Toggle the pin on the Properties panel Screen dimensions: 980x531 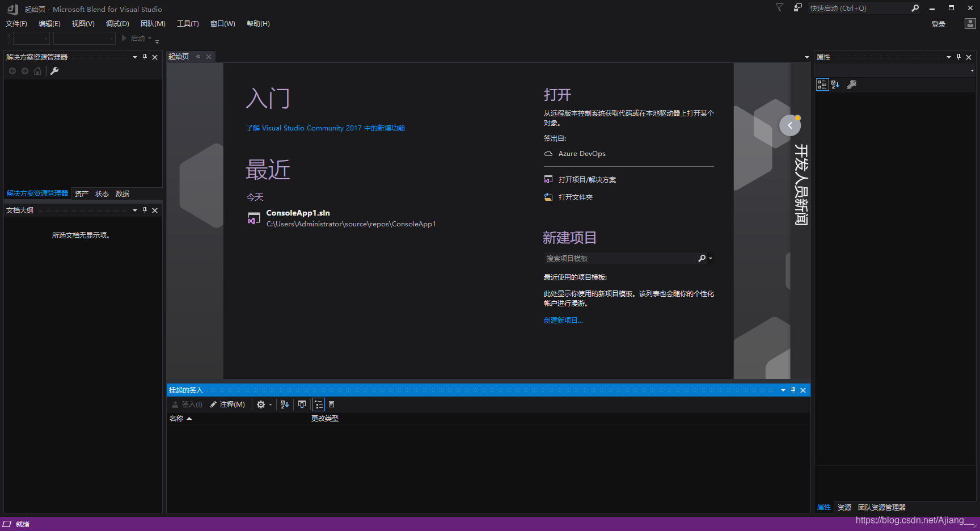pos(958,57)
